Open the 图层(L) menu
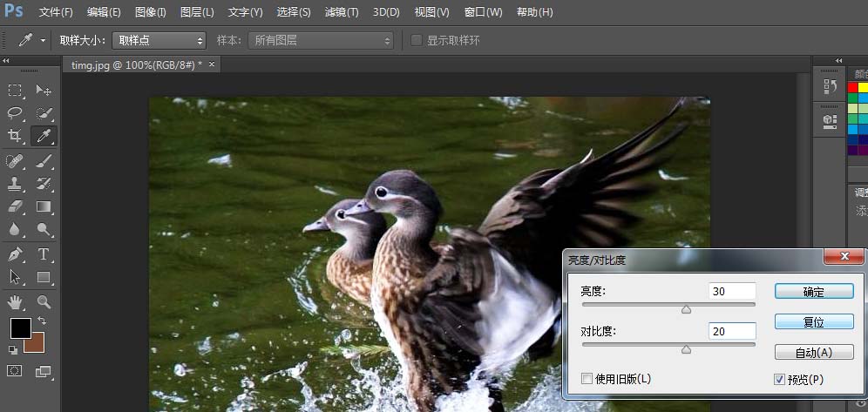Image resolution: width=868 pixels, height=412 pixels. [x=196, y=11]
